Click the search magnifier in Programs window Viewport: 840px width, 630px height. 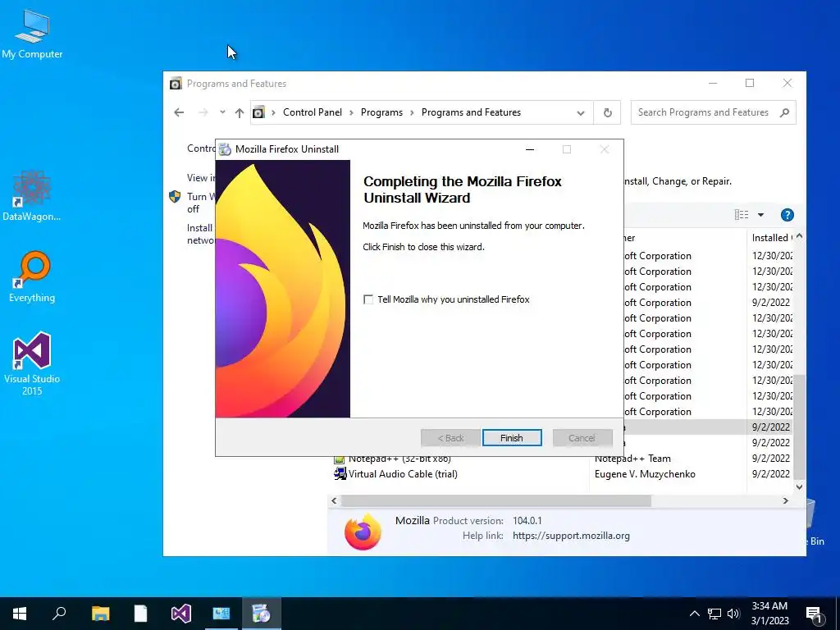click(x=785, y=112)
